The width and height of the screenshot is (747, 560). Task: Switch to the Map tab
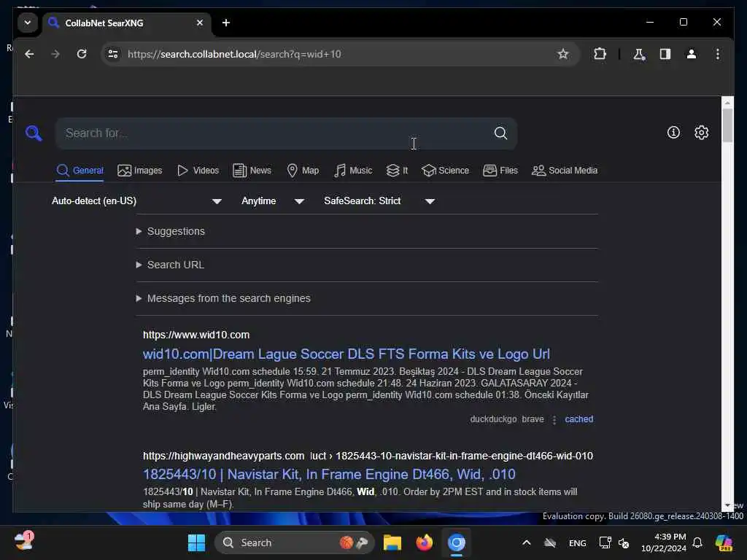[x=303, y=171]
